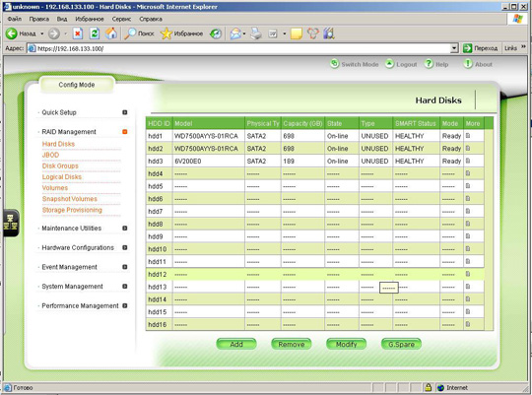
Task: Expand the Quick Setup section
Action: tap(125, 112)
